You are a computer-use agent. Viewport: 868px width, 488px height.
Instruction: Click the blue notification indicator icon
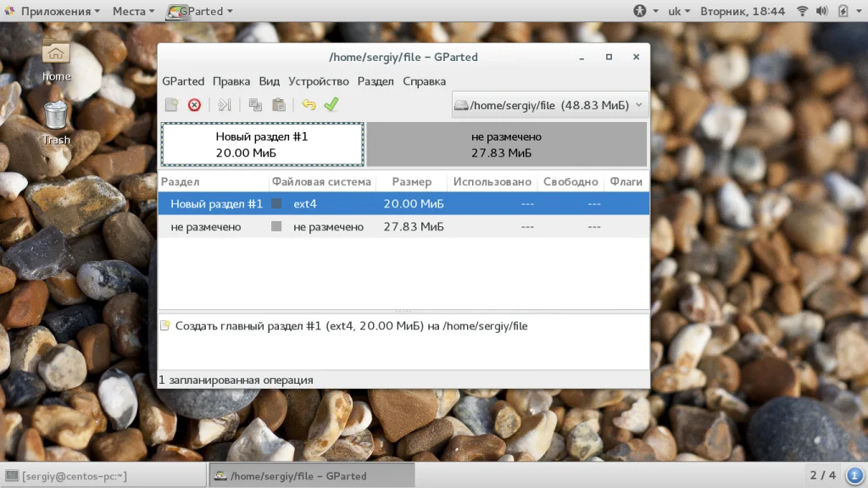854,475
